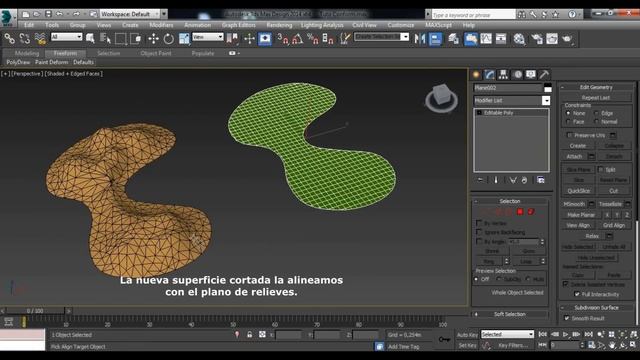Choose the Rectangular Selection Region tool
Image resolution: width=640 pixels, height=360 pixels.
coord(120,39)
